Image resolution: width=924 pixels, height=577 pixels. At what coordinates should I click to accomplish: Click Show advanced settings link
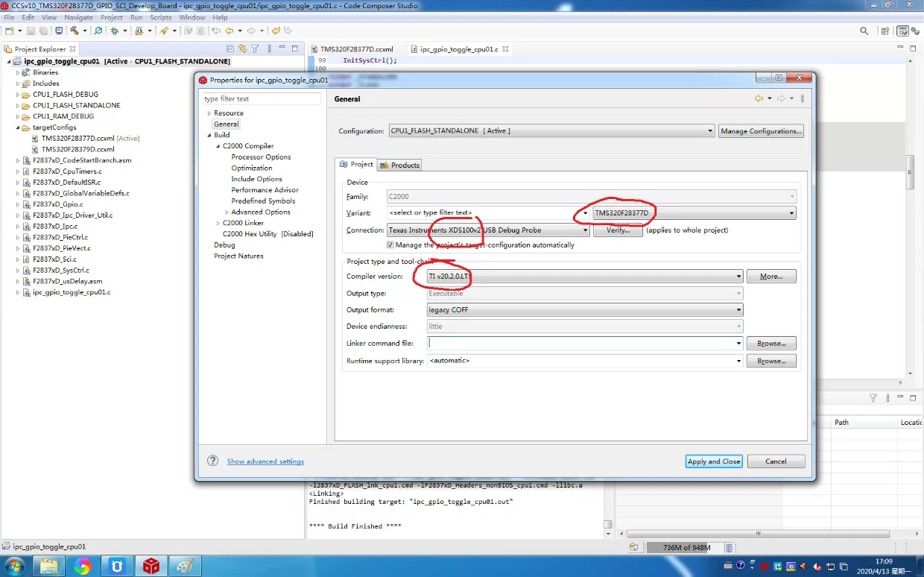point(265,461)
